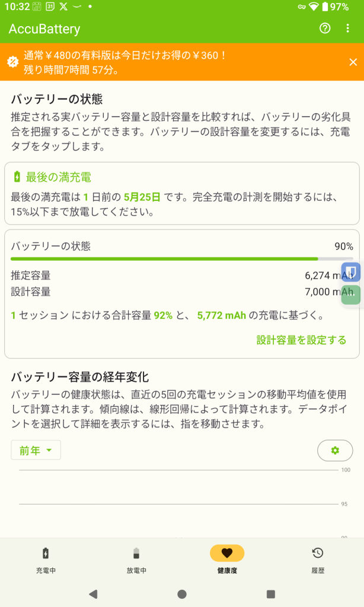Expand the 前年 time range dropdown
Image resolution: width=364 pixels, height=607 pixels.
click(x=36, y=451)
